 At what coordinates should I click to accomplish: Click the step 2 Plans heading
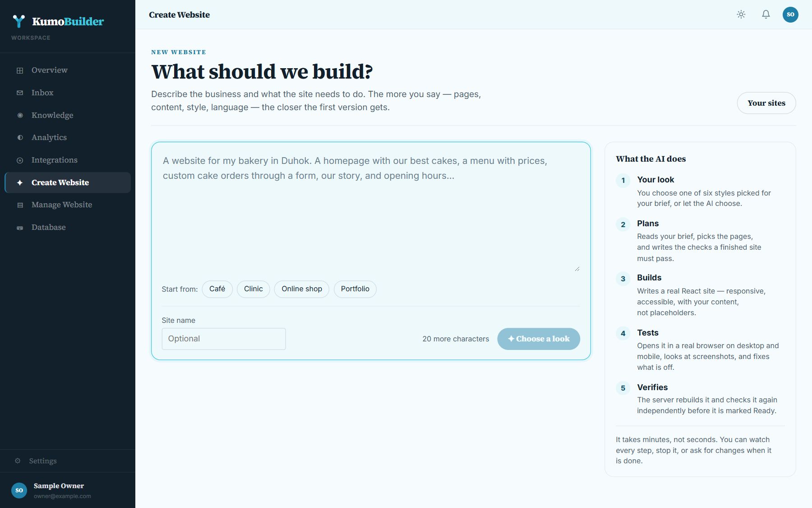tap(648, 224)
